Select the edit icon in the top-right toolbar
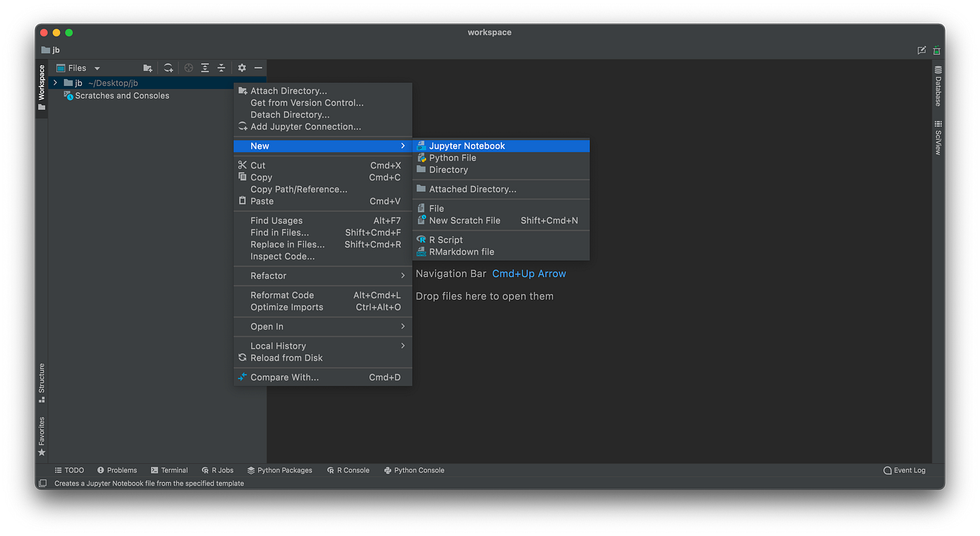 point(922,50)
